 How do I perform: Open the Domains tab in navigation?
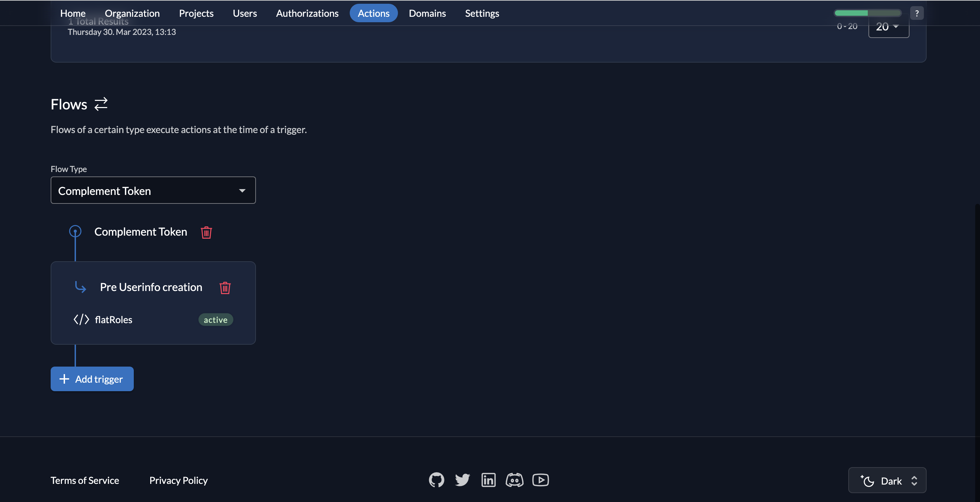pyautogui.click(x=427, y=13)
